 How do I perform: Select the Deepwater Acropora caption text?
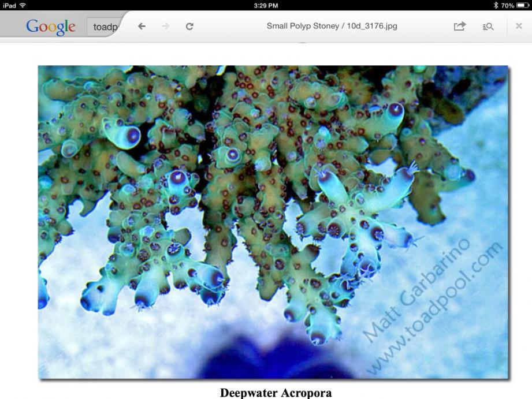coord(276,393)
